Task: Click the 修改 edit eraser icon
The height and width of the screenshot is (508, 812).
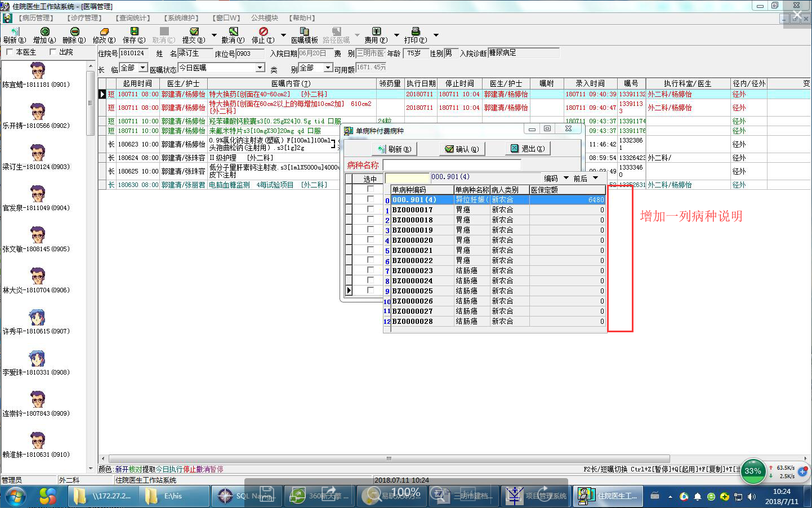Action: click(x=104, y=32)
